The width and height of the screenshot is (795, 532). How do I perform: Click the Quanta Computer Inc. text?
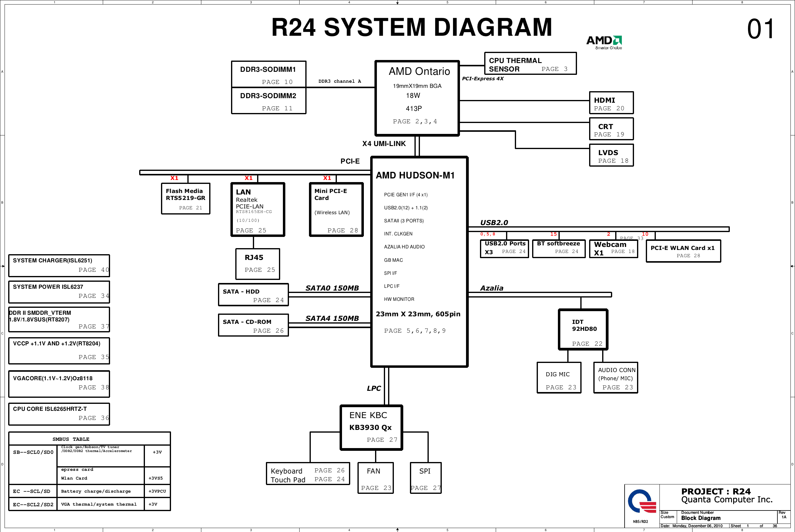727,499
